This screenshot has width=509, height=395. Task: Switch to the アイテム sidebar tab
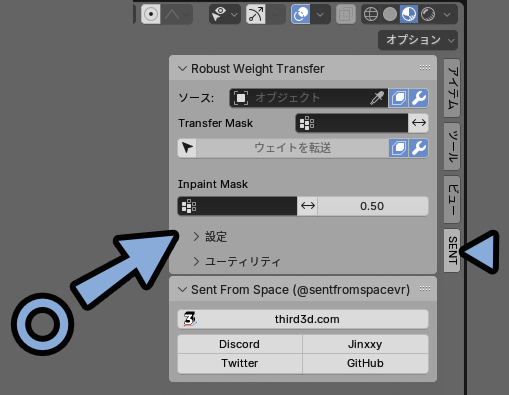pos(452,88)
